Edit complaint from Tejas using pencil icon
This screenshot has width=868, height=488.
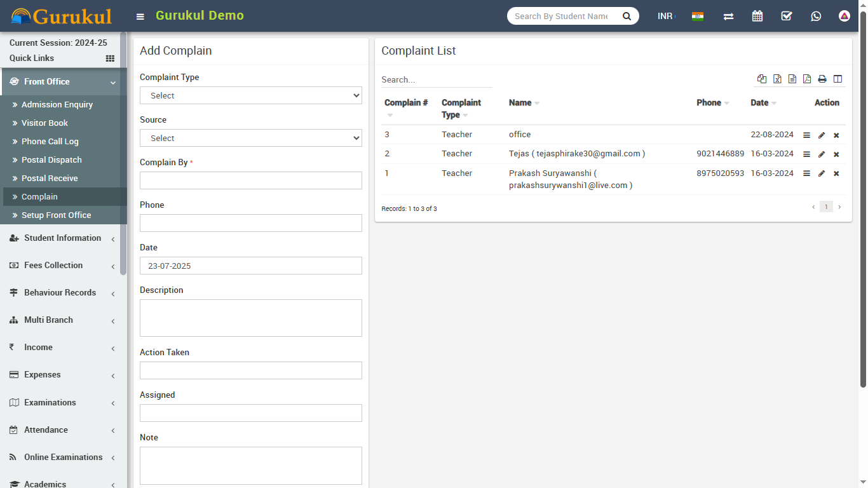(822, 154)
